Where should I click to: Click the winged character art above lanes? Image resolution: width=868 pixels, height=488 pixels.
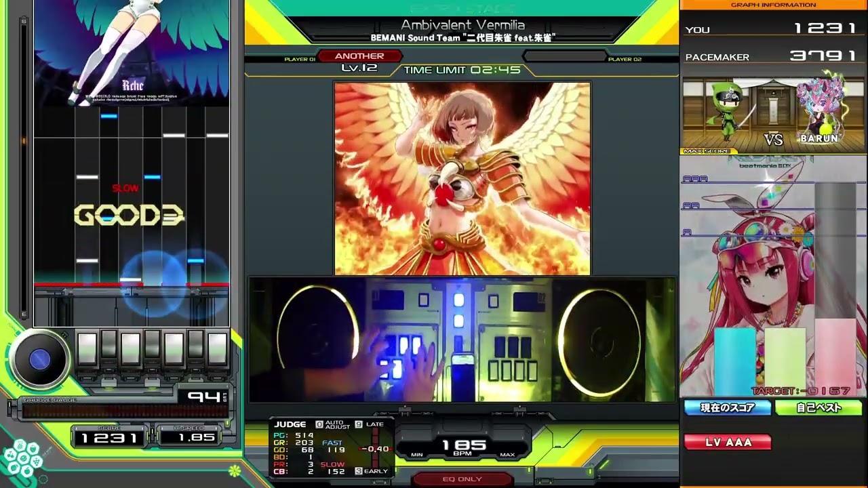click(x=132, y=53)
